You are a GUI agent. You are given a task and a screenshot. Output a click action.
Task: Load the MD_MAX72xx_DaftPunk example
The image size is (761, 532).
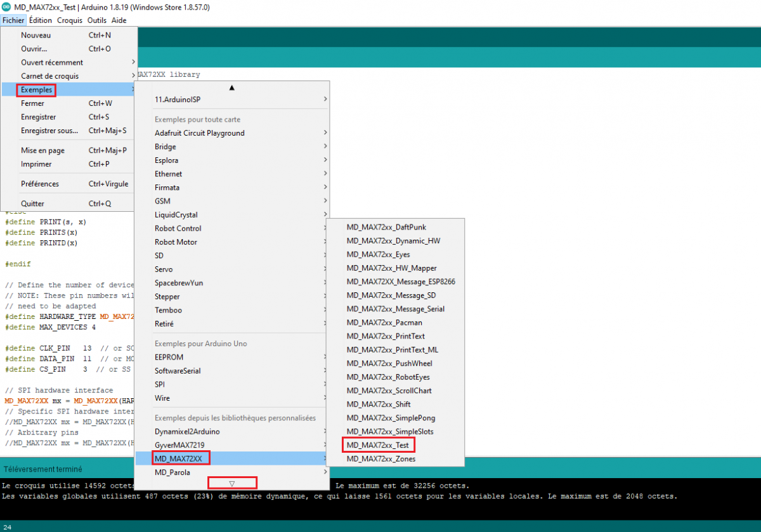[396, 227]
